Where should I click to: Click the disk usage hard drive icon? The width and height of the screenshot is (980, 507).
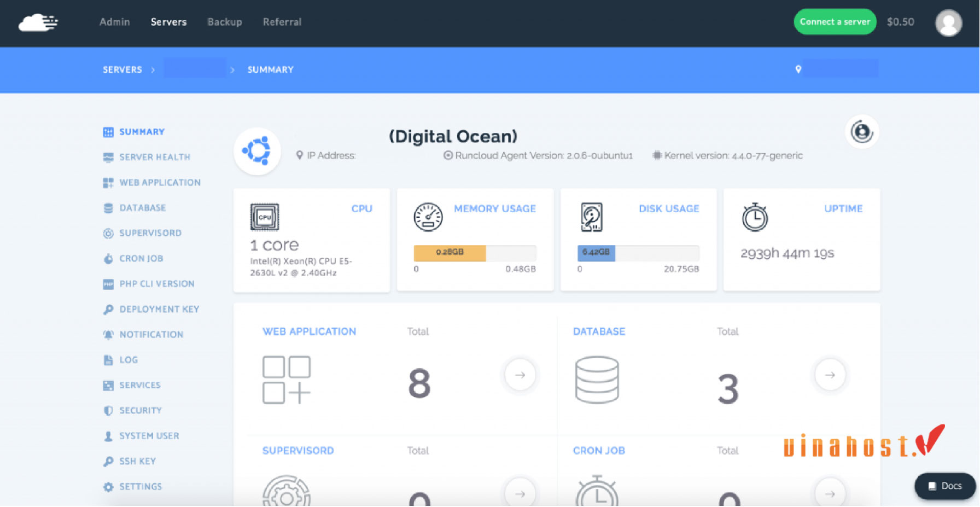[x=591, y=217]
